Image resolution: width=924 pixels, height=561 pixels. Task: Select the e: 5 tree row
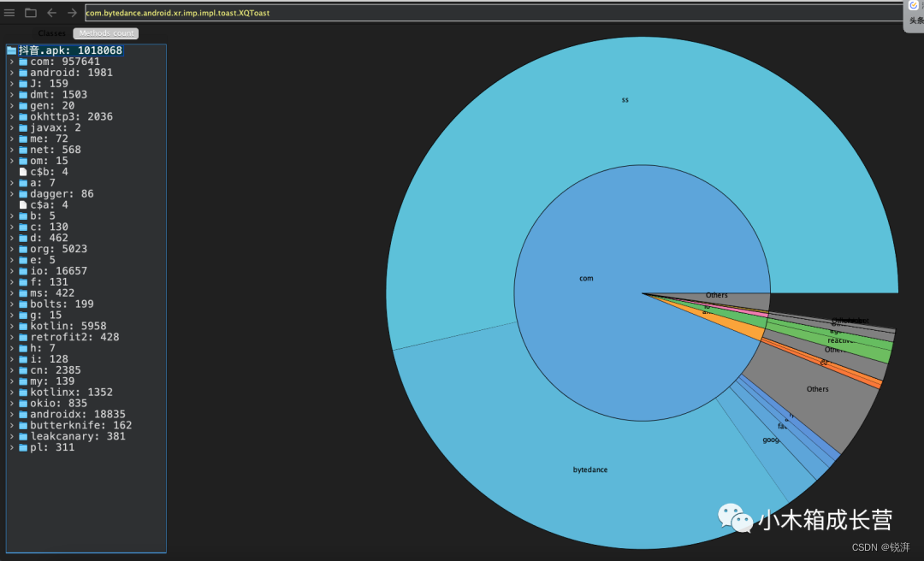pyautogui.click(x=86, y=261)
